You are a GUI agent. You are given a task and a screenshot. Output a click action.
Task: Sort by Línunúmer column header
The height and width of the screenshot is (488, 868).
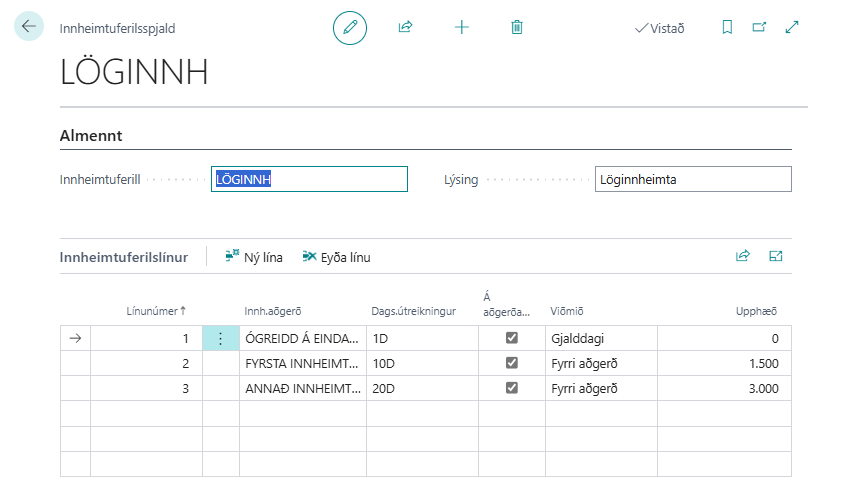coord(156,311)
